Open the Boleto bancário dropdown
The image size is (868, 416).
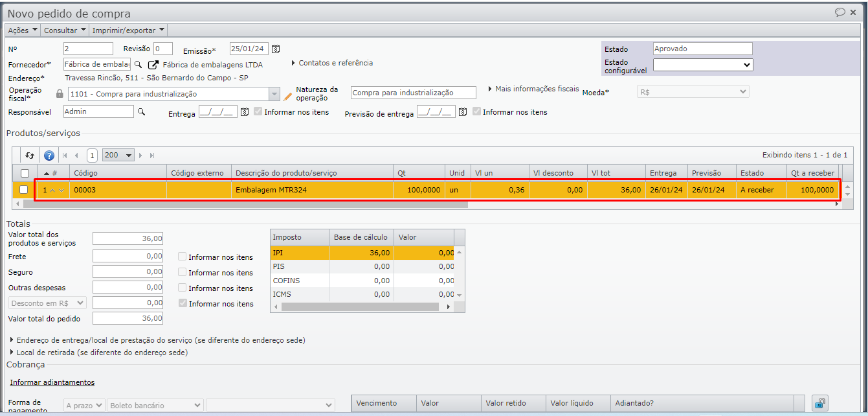pos(155,405)
